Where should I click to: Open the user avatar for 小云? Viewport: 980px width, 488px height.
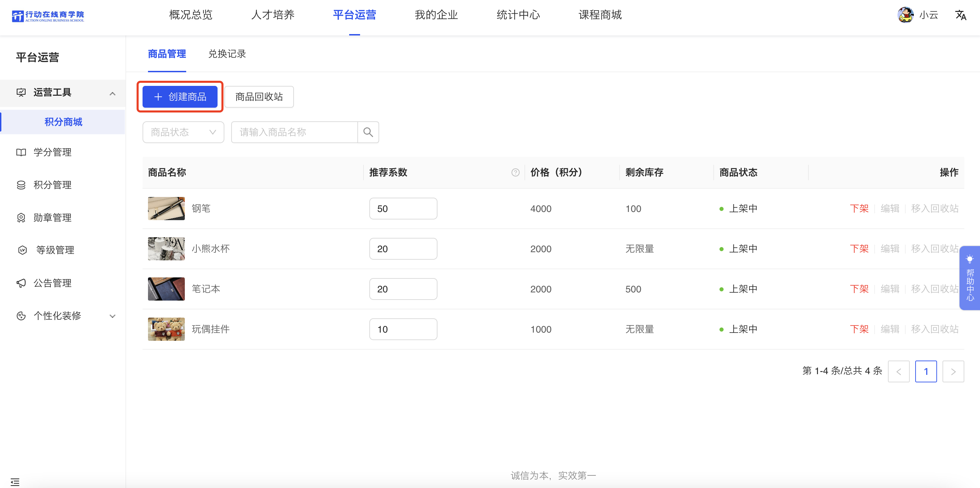[905, 15]
